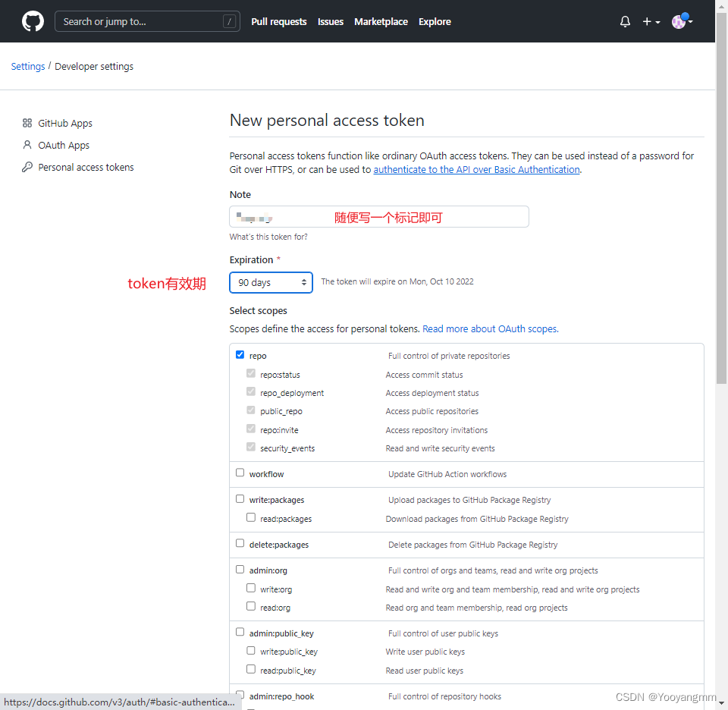This screenshot has height=710, width=728.
Task: Open the user avatar menu
Action: click(x=682, y=21)
